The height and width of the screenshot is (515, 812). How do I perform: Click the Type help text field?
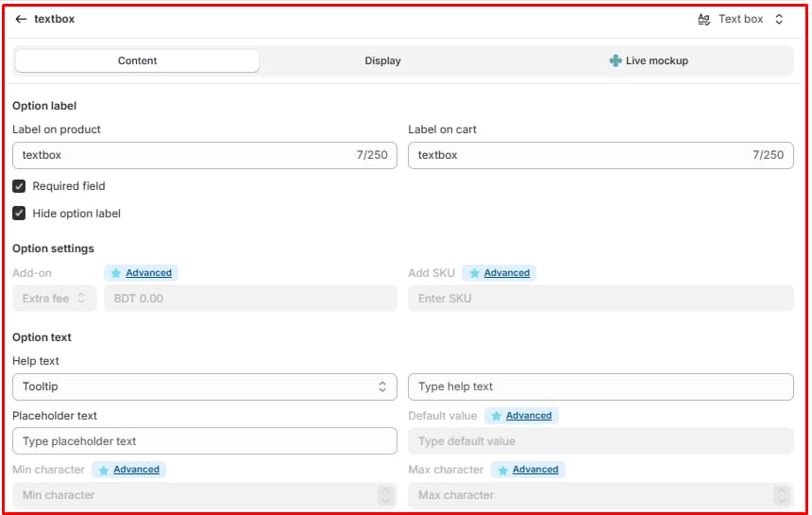tap(601, 387)
